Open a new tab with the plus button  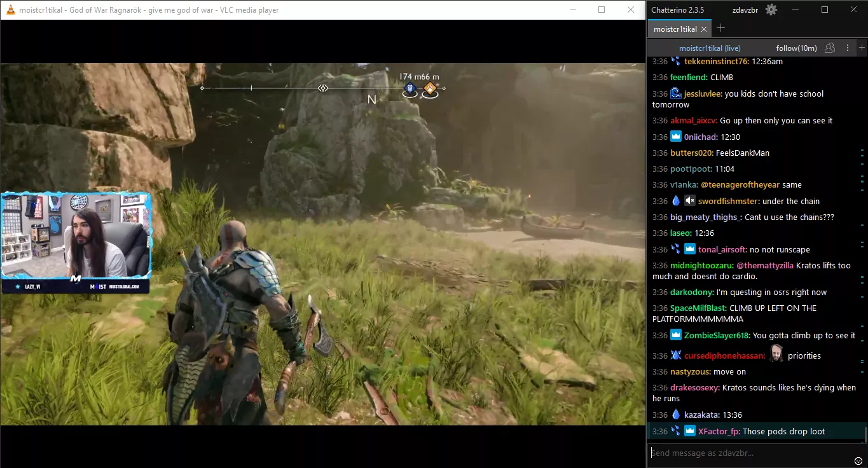click(720, 29)
